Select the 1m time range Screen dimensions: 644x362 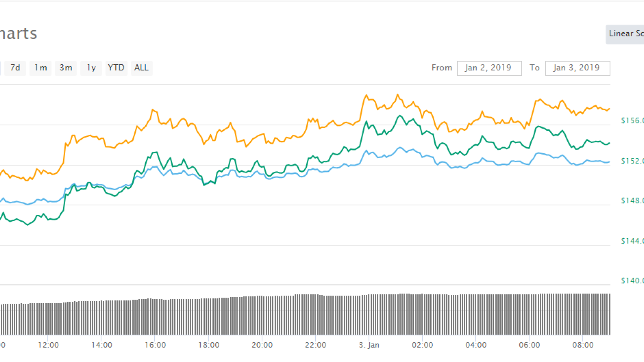(x=41, y=68)
